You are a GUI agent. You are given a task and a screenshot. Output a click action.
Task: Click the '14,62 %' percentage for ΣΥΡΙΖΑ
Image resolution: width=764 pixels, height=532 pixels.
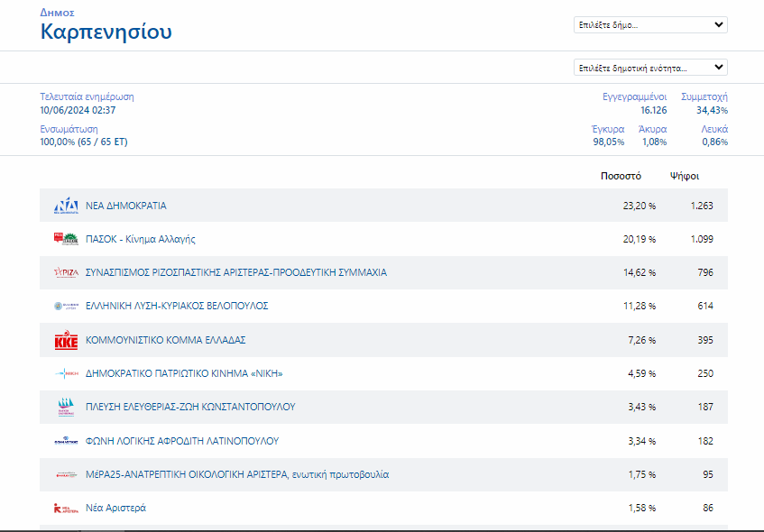(x=640, y=273)
